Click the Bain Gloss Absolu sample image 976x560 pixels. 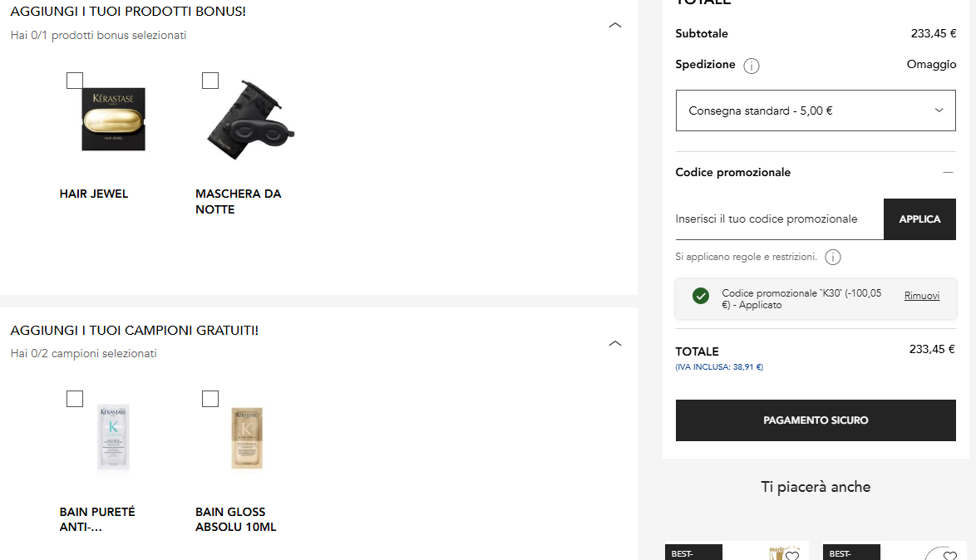247,437
